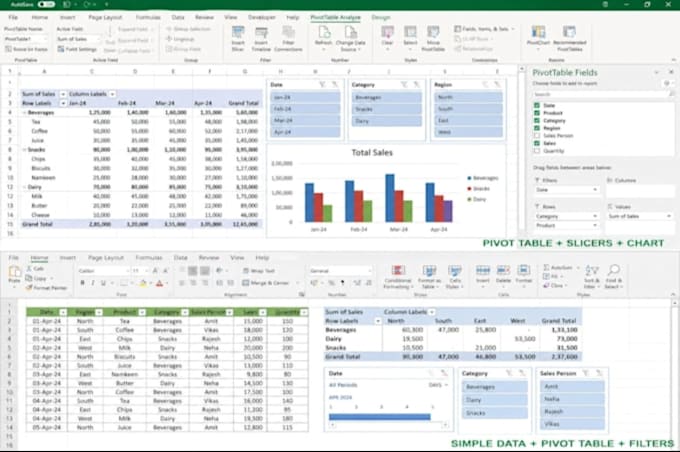
Task: Apply Italic in the lower Home ribbon
Action: [93, 283]
